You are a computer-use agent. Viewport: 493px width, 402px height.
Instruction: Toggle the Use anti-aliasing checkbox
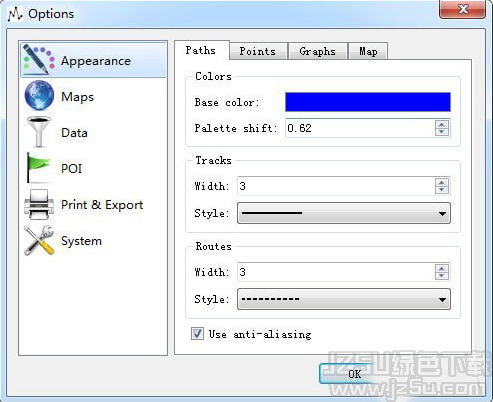197,333
